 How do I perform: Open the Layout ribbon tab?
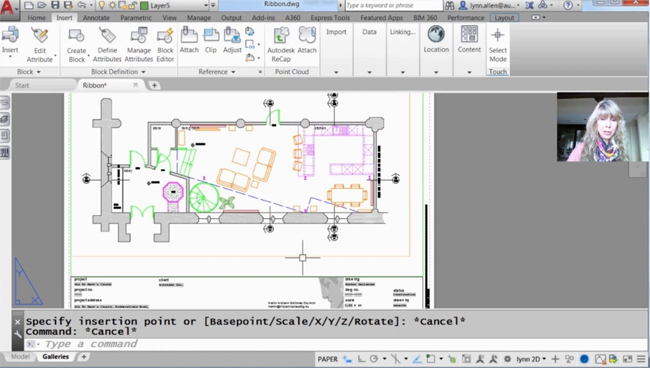[x=504, y=18]
